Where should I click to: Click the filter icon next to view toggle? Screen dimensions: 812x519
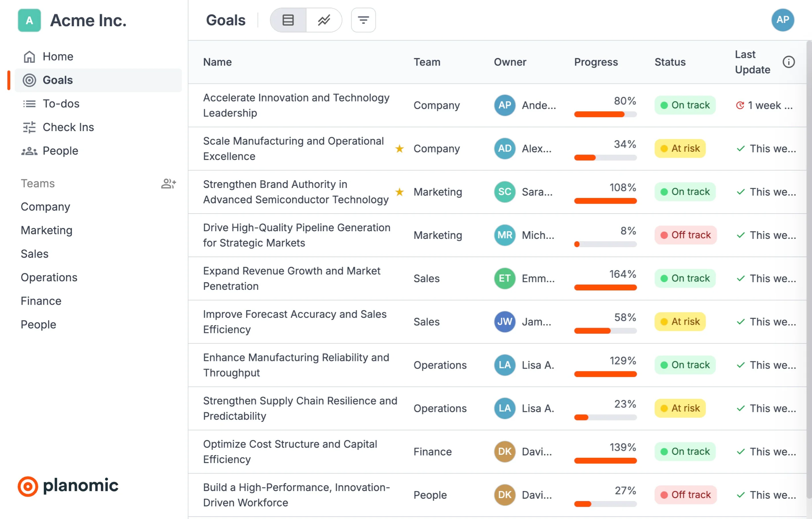pos(363,20)
